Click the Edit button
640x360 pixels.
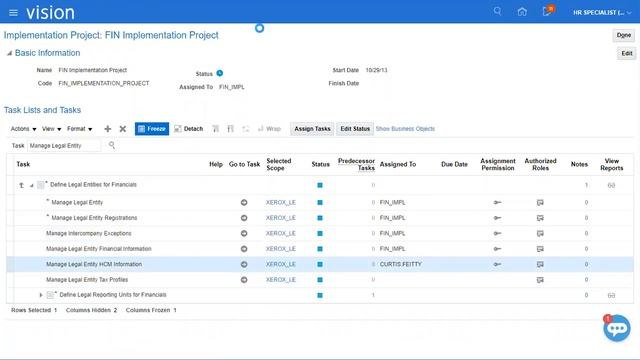[627, 53]
